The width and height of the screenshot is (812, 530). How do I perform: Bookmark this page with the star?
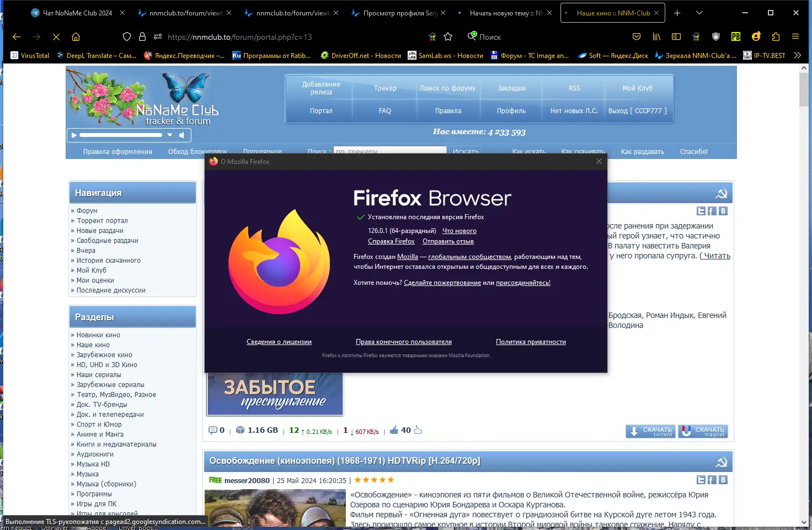coord(448,36)
